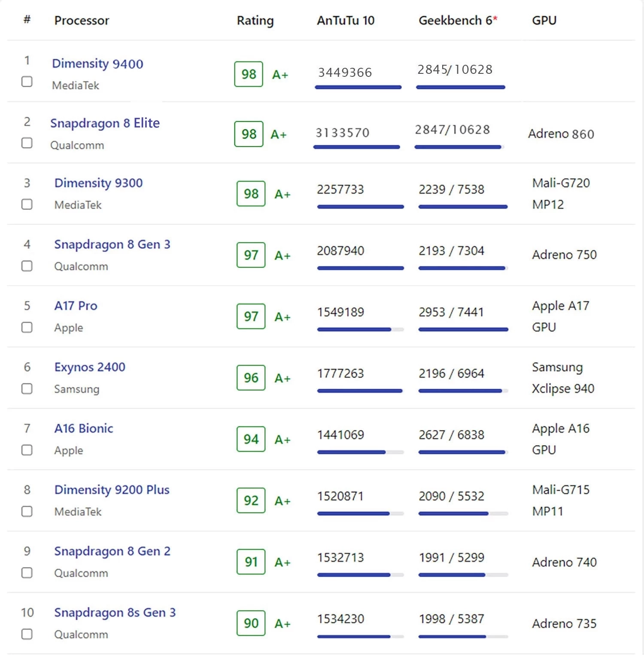Tick the Exynos 2400 checkbox

tap(27, 389)
